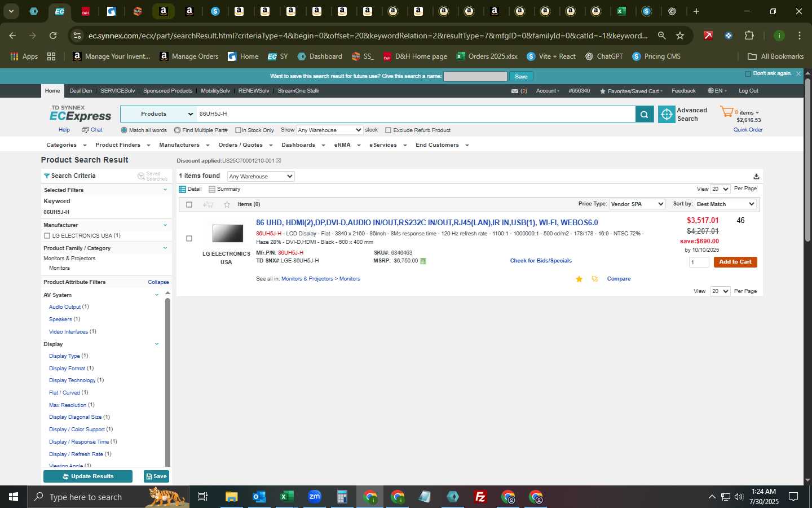Open FileZilla from the taskbar
The height and width of the screenshot is (508, 812).
(x=480, y=497)
